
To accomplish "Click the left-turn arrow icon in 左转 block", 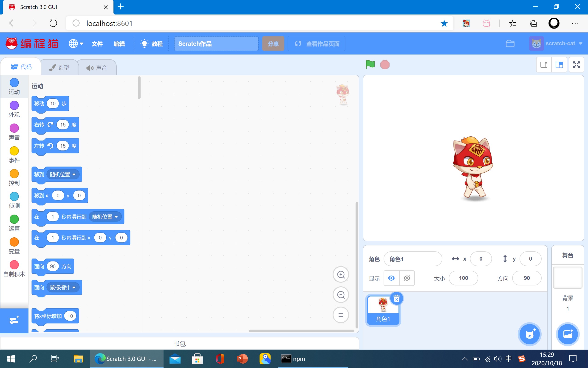I will tap(51, 146).
